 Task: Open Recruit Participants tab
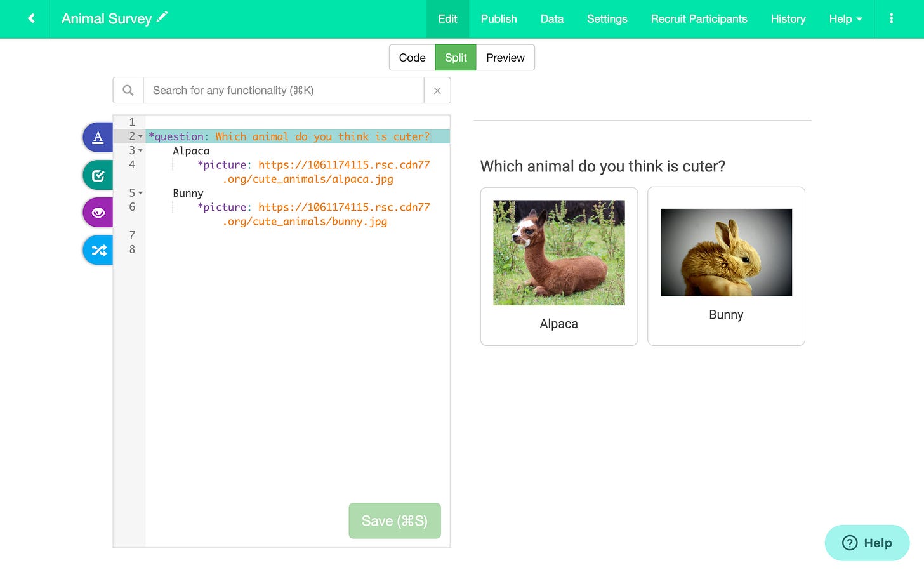coord(699,19)
